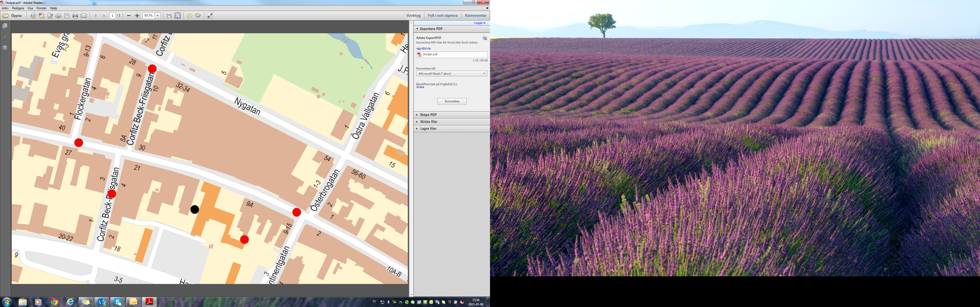
Task: Click the muted volume tray icon
Action: (x=462, y=302)
